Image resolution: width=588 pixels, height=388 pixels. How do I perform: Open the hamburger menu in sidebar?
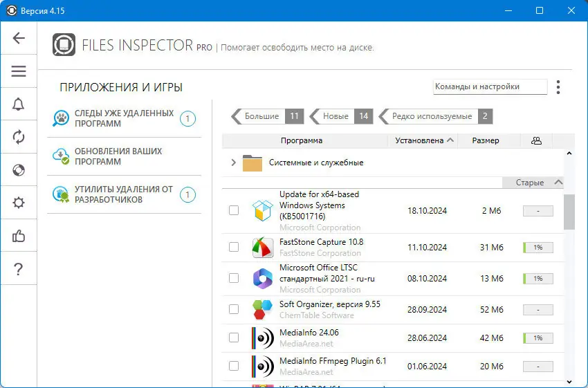[x=19, y=71]
